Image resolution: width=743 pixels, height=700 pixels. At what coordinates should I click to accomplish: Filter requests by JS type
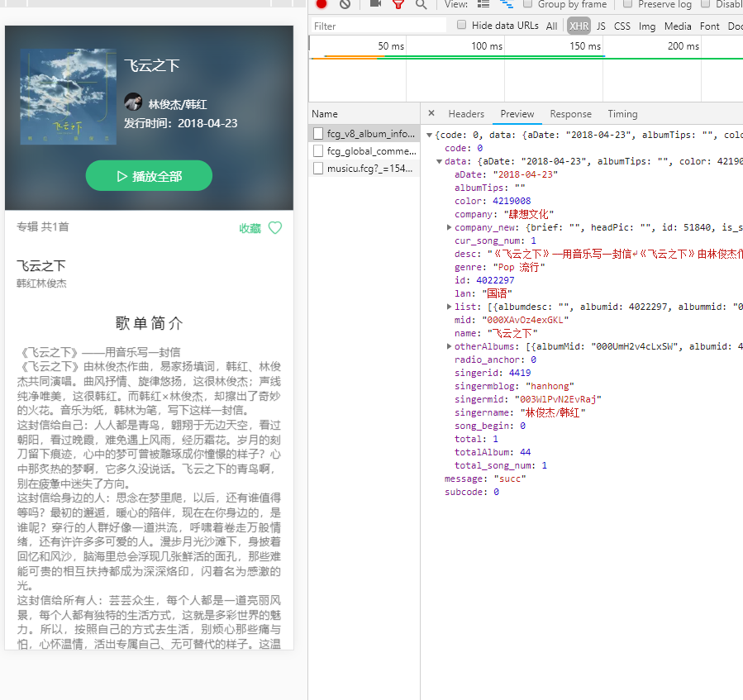point(601,26)
